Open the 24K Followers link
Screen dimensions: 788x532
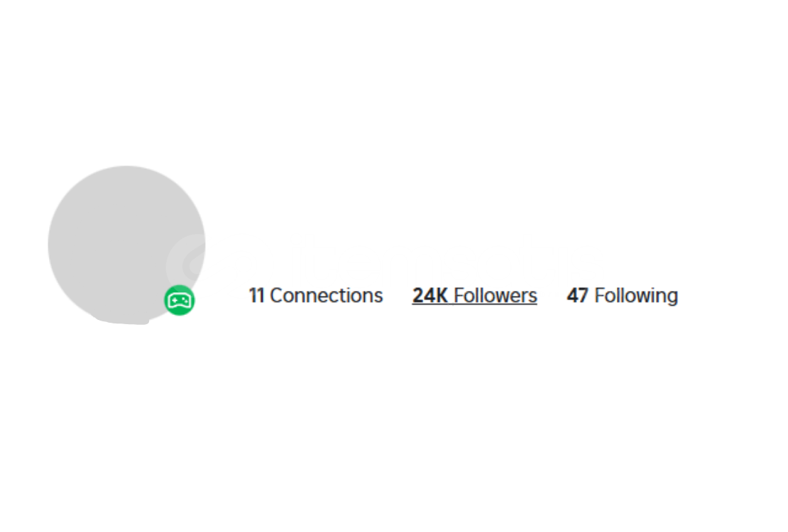pyautogui.click(x=474, y=295)
